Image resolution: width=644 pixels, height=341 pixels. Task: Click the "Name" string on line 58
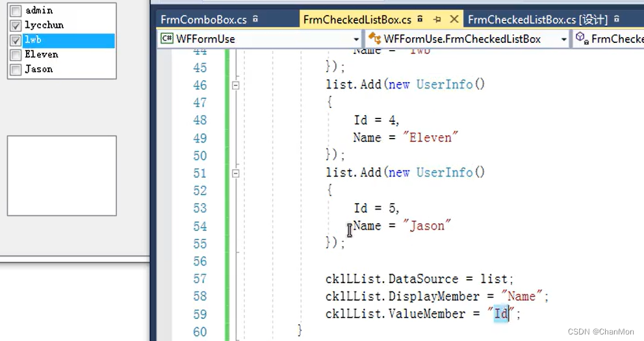(x=522, y=296)
